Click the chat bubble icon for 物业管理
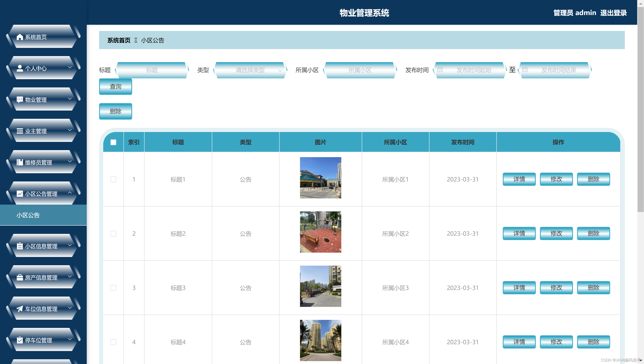The height and width of the screenshot is (364, 644). [20, 99]
